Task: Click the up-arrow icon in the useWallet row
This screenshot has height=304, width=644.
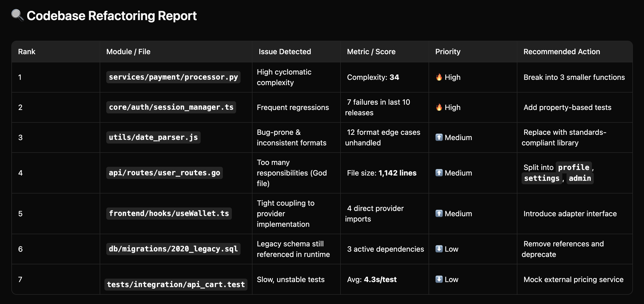Action: click(439, 214)
